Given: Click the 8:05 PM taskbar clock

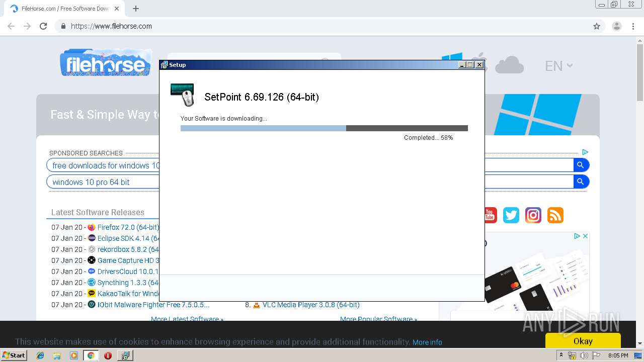Looking at the screenshot, I should (x=618, y=355).
